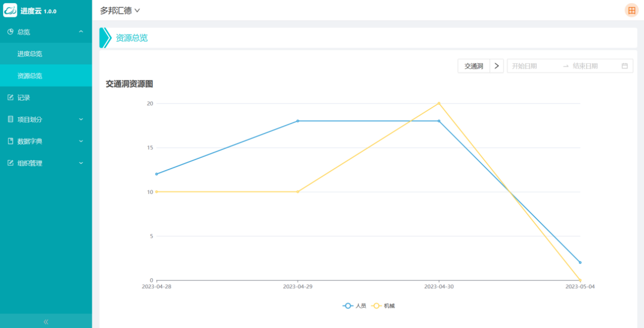Collapse the 总览 menu section
This screenshot has width=644, height=328.
pyautogui.click(x=81, y=32)
